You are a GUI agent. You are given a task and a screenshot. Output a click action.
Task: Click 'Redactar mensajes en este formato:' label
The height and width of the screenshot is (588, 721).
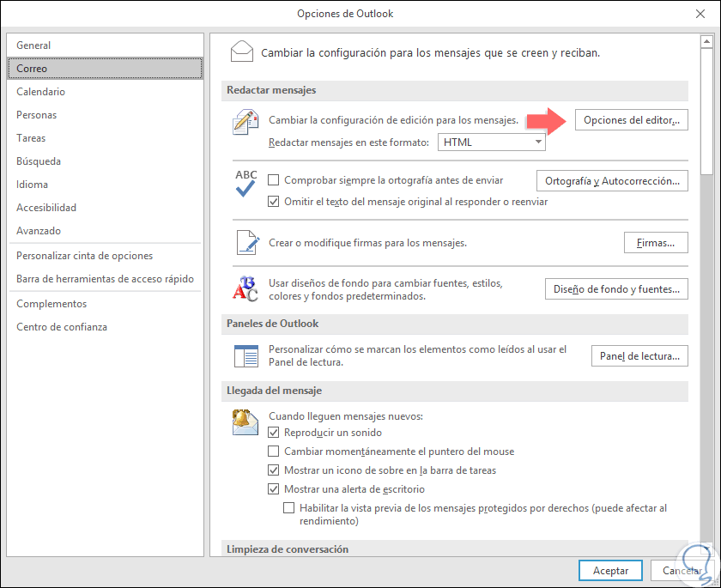coord(348,142)
